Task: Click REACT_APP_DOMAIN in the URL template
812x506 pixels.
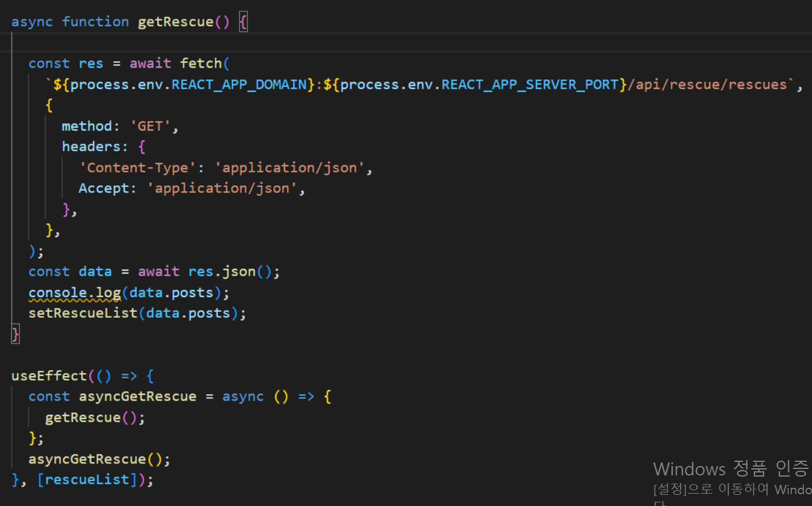Action: (x=239, y=85)
